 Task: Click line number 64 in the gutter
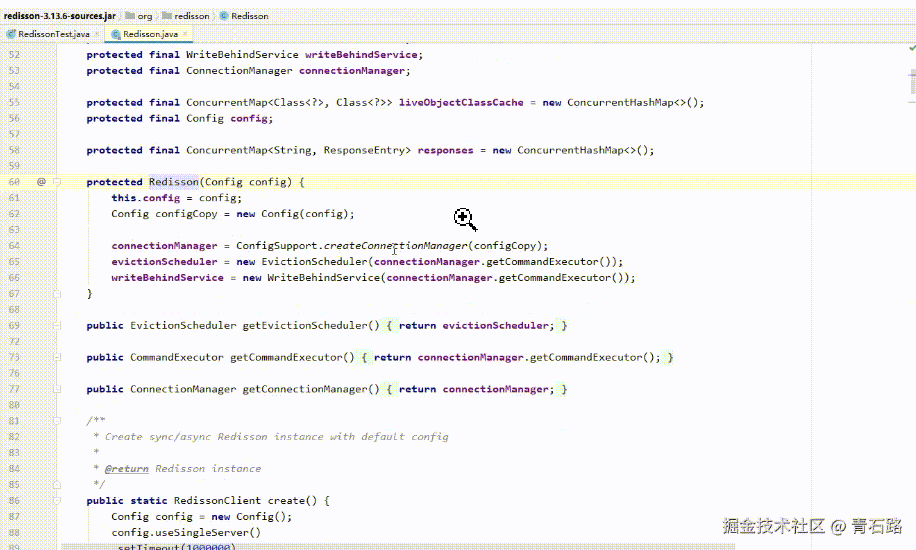[x=14, y=245]
